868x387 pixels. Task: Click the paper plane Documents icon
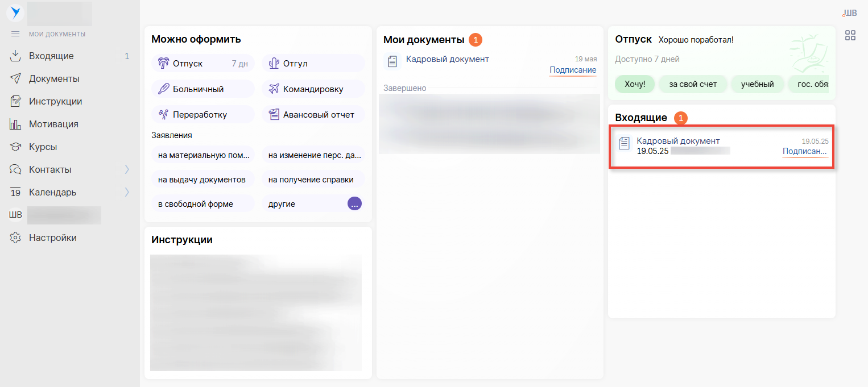[15, 78]
